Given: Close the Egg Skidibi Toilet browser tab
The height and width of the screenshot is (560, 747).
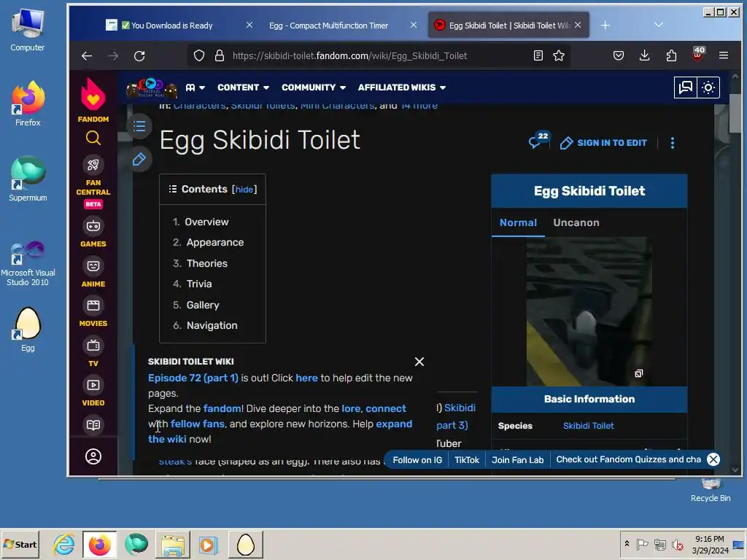Looking at the screenshot, I should (578, 26).
